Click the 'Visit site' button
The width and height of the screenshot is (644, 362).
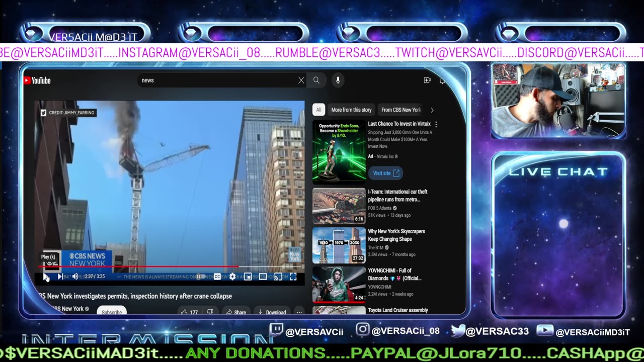tap(386, 173)
